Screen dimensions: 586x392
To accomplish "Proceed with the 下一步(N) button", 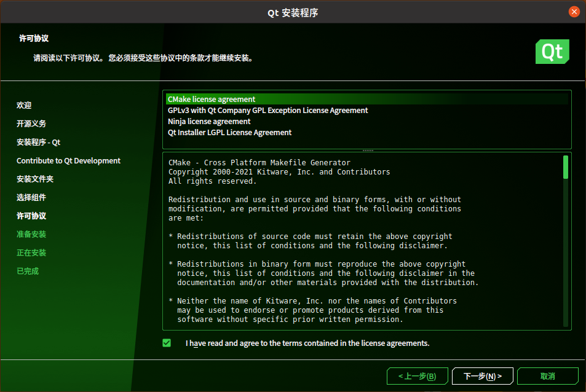I will (x=482, y=376).
